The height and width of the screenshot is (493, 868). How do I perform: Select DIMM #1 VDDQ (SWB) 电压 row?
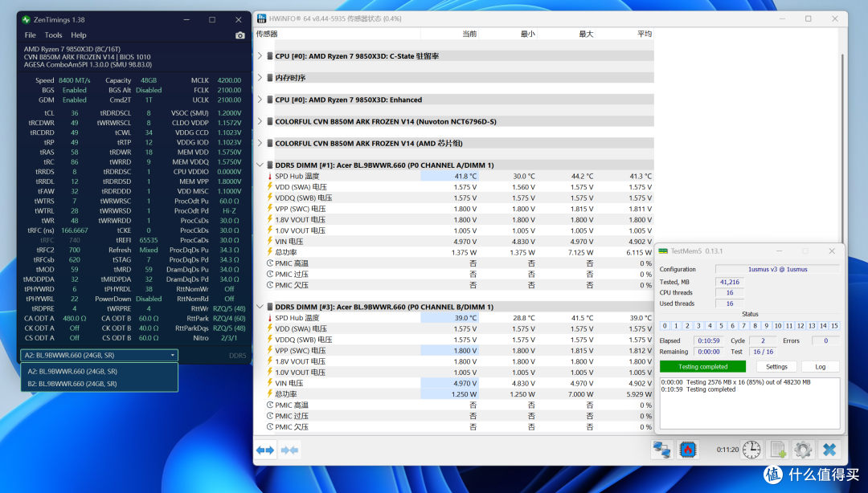pyautogui.click(x=454, y=198)
